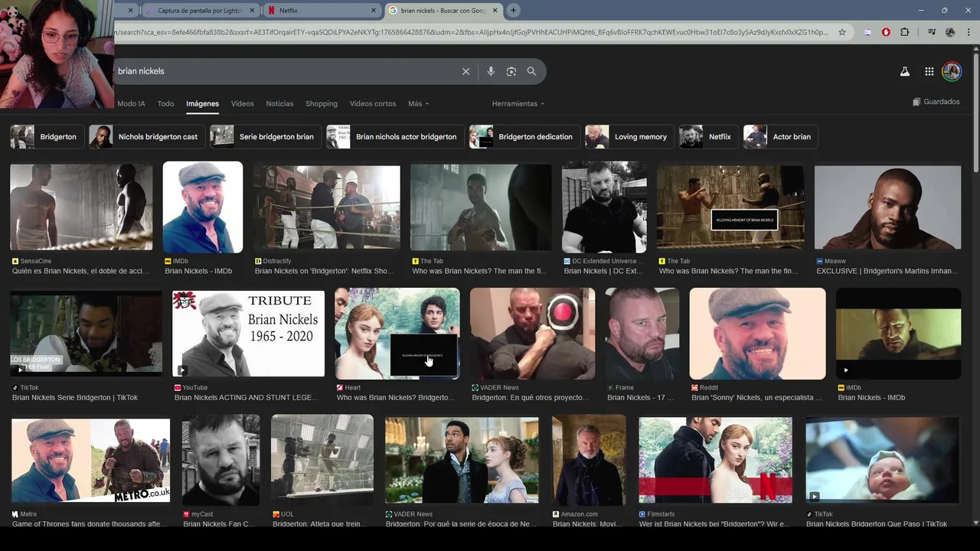Screen dimensions: 980x551
Task: Filter by Bridgerton chip
Action: coord(47,137)
